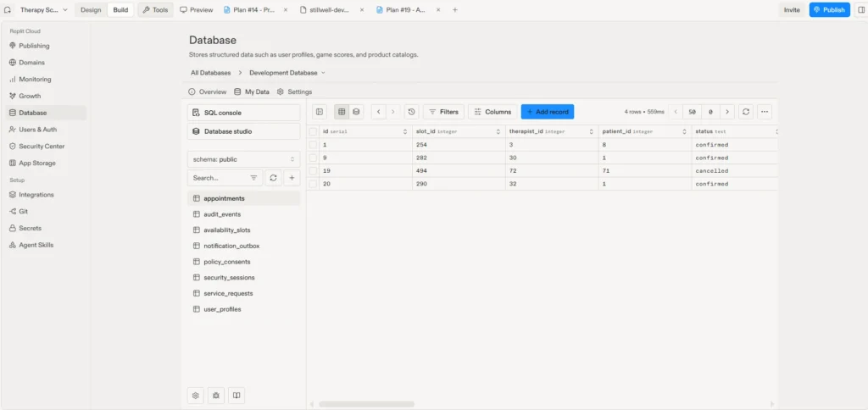Expand the Therapy Sc... project dropdown
This screenshot has width=868, height=410.
pos(44,10)
